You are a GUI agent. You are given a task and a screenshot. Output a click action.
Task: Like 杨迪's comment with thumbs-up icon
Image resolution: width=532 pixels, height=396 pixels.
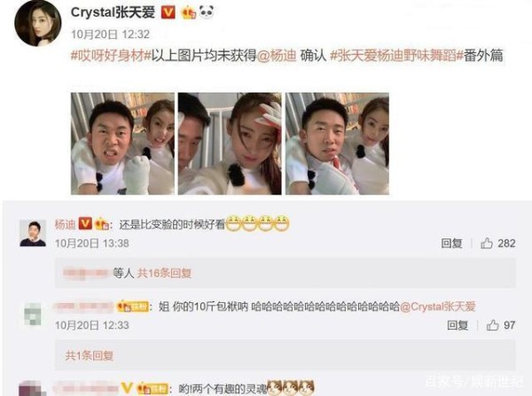coord(487,243)
